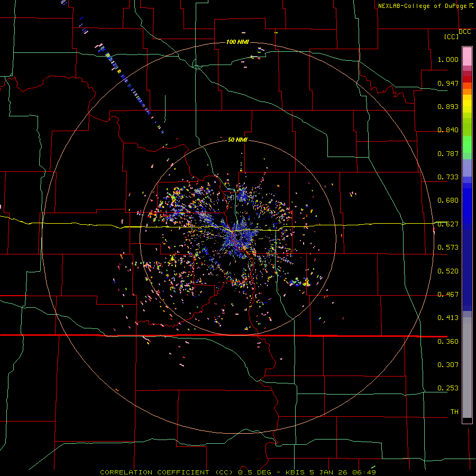Click the CORRELATION COEFFICIENT (CC) title text
Viewport: 476px width, 476px height.
[167, 472]
